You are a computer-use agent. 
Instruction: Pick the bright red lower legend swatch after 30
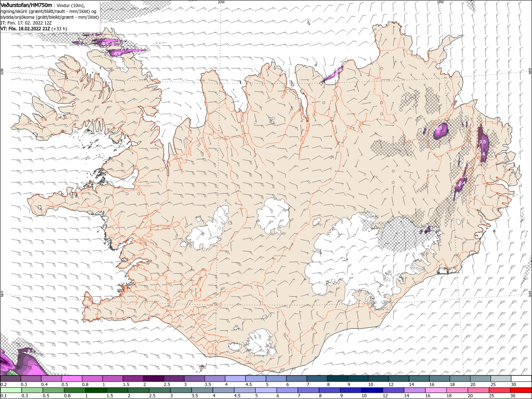pos(521,390)
